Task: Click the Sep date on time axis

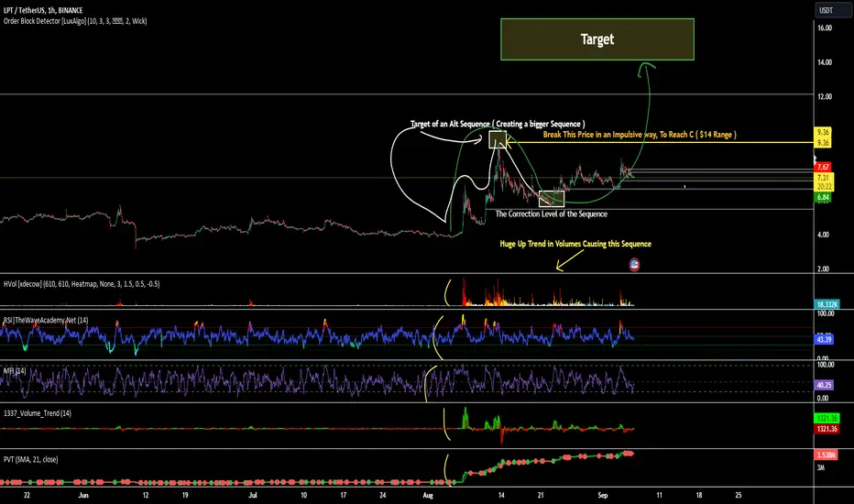Action: coord(602,495)
